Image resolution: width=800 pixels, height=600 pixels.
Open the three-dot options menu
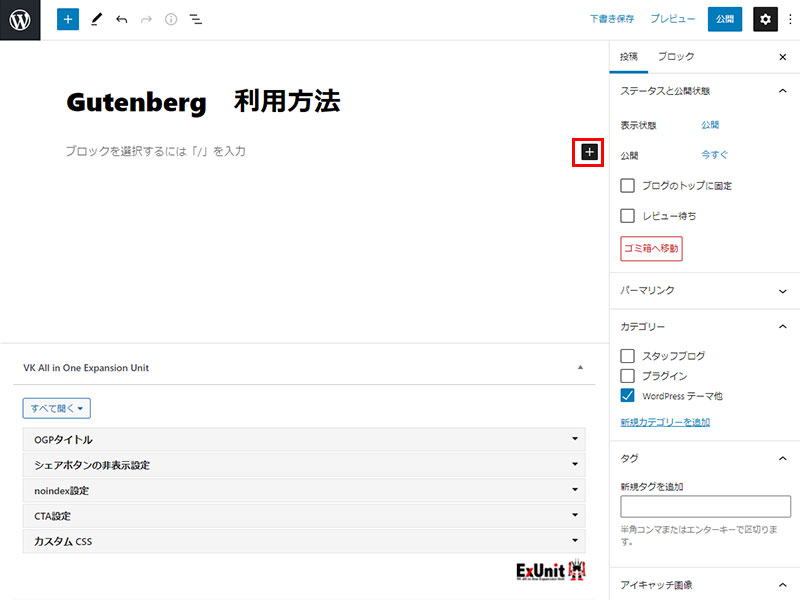791,19
